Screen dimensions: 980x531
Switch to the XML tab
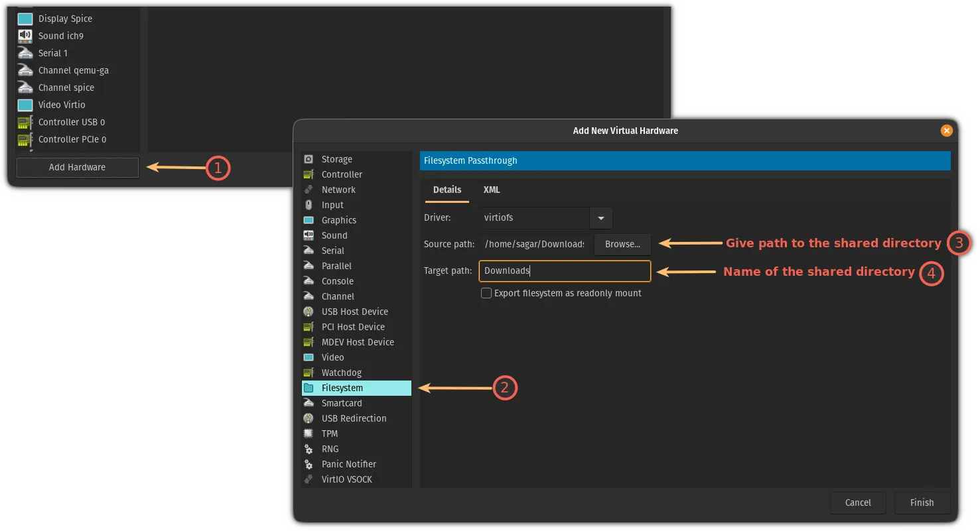pyautogui.click(x=492, y=190)
